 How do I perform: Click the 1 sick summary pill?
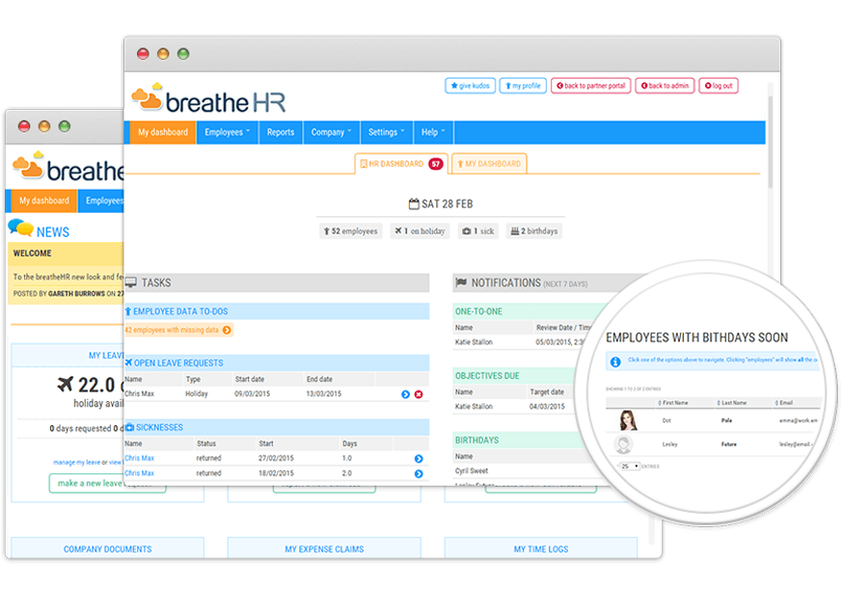pyautogui.click(x=478, y=231)
